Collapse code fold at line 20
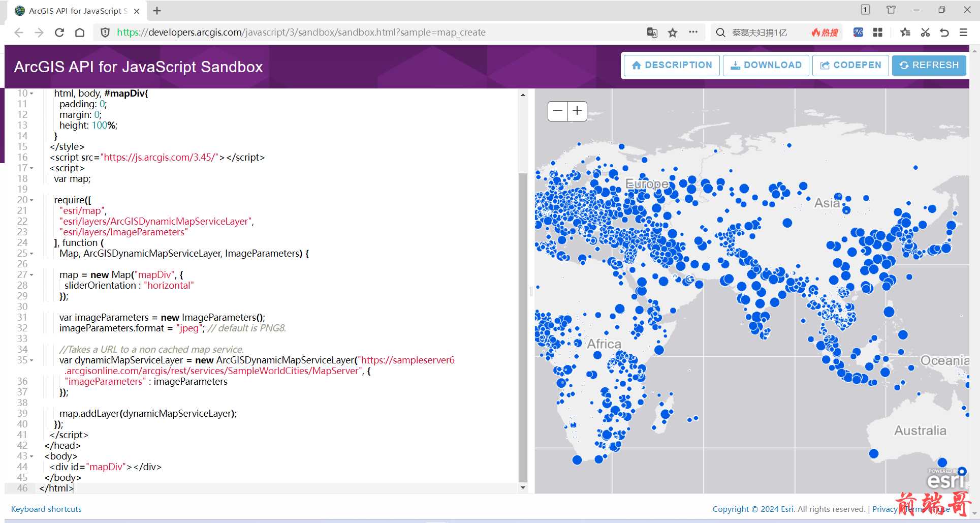Screen dimensions: 980x523 (x=31, y=200)
